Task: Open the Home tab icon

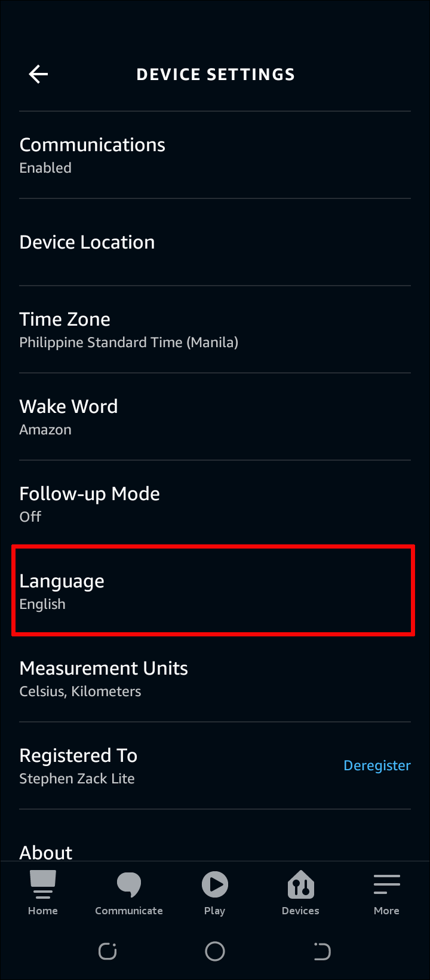Action: (x=43, y=884)
